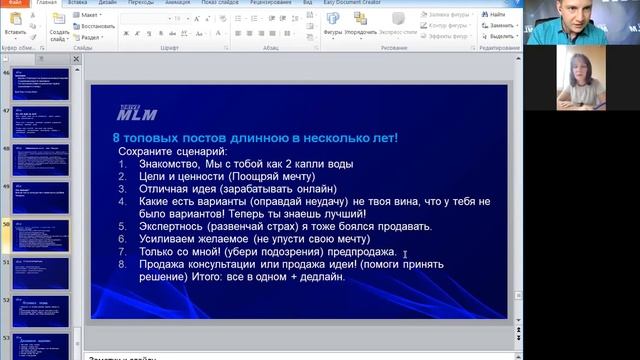Switch to the Вставка (Insert) tab
Viewport: 640px width, 360px height.
tap(78, 2)
